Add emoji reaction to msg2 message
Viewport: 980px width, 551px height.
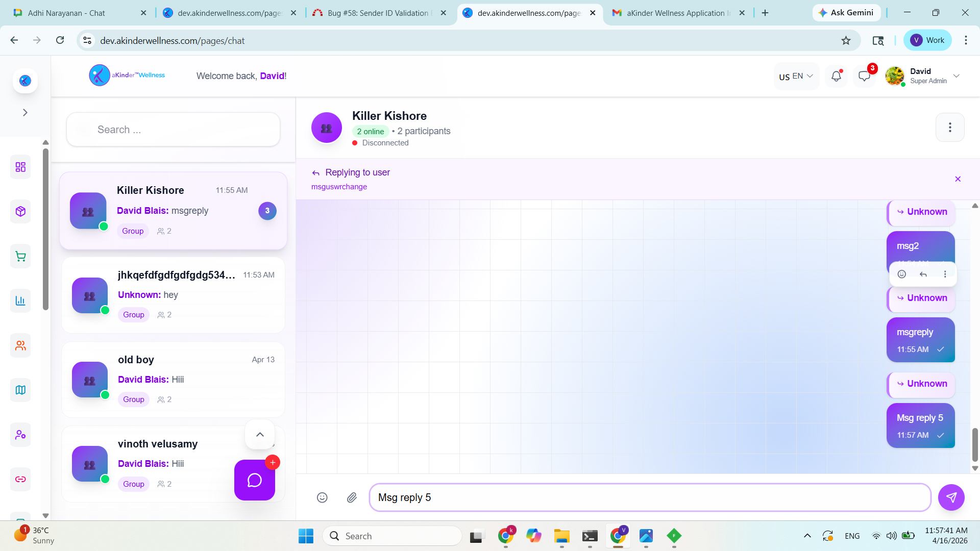pyautogui.click(x=902, y=274)
